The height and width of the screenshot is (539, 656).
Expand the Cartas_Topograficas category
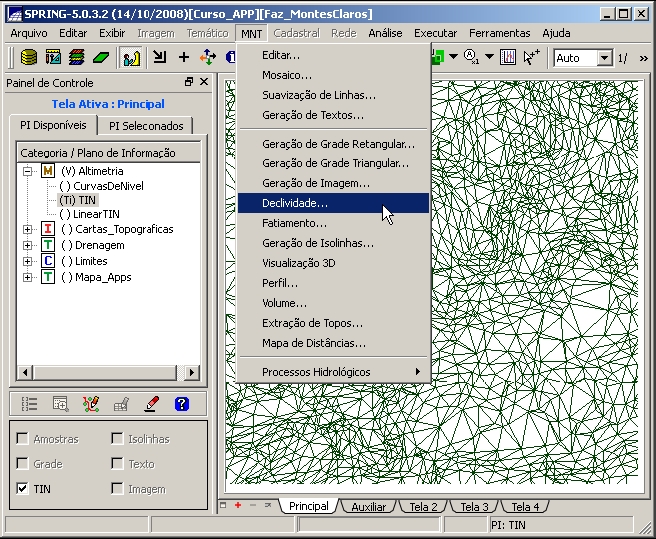click(28, 229)
